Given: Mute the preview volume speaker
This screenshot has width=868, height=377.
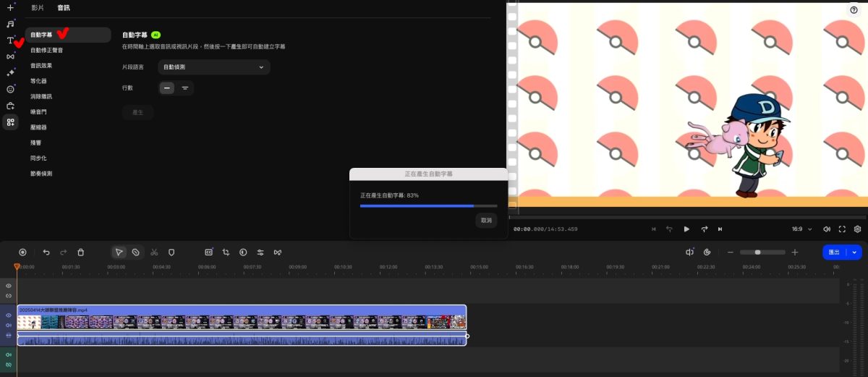Looking at the screenshot, I should point(827,229).
